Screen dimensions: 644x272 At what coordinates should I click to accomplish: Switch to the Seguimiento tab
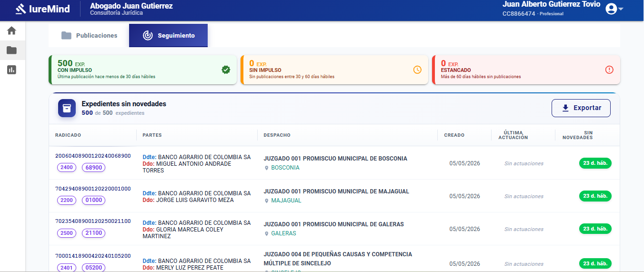click(168, 36)
